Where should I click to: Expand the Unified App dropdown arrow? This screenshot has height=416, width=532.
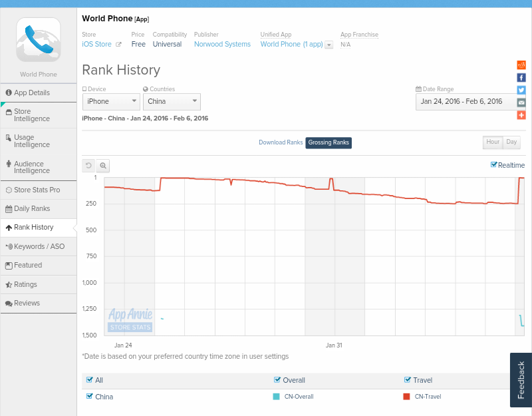coord(329,45)
